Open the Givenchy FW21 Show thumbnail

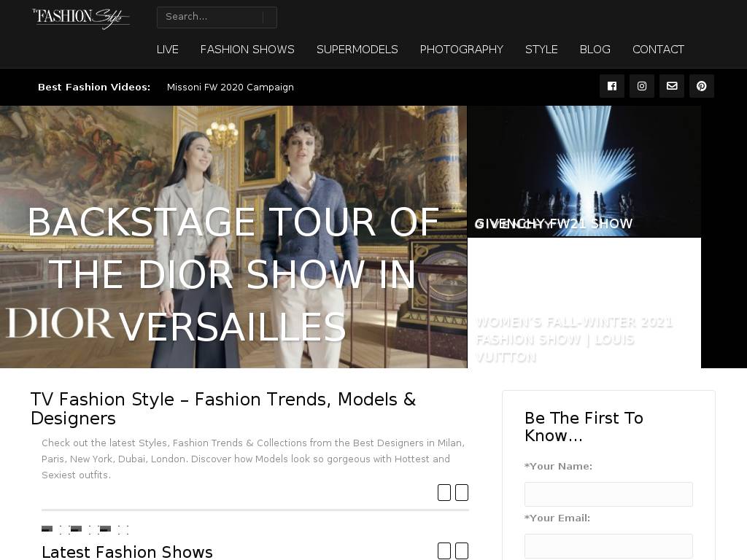click(584, 171)
